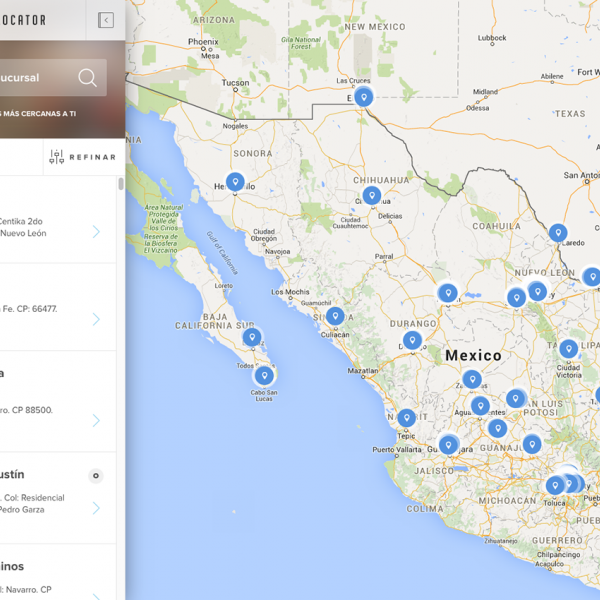Select the map pin at Aguascalientes

click(x=480, y=406)
